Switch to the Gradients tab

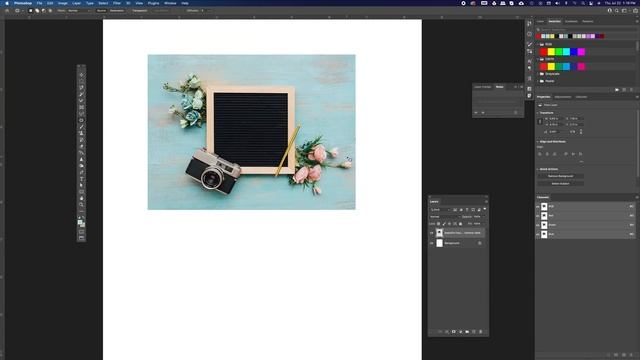571,22
